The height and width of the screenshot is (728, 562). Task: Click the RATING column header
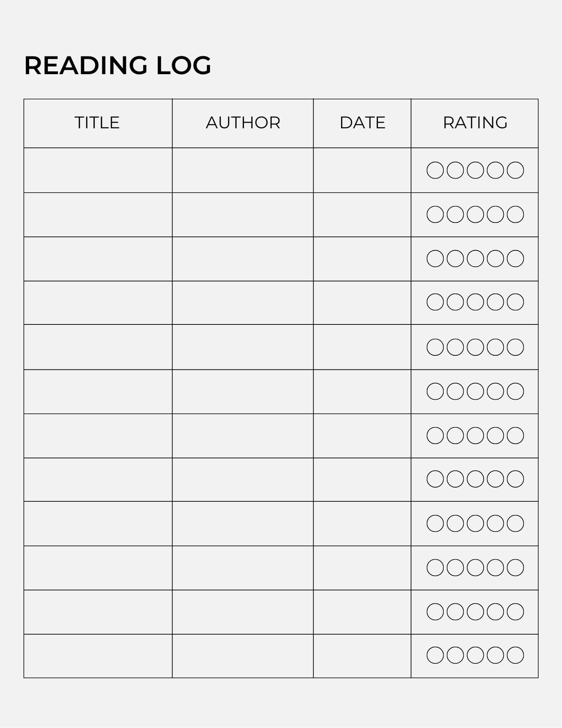(475, 122)
